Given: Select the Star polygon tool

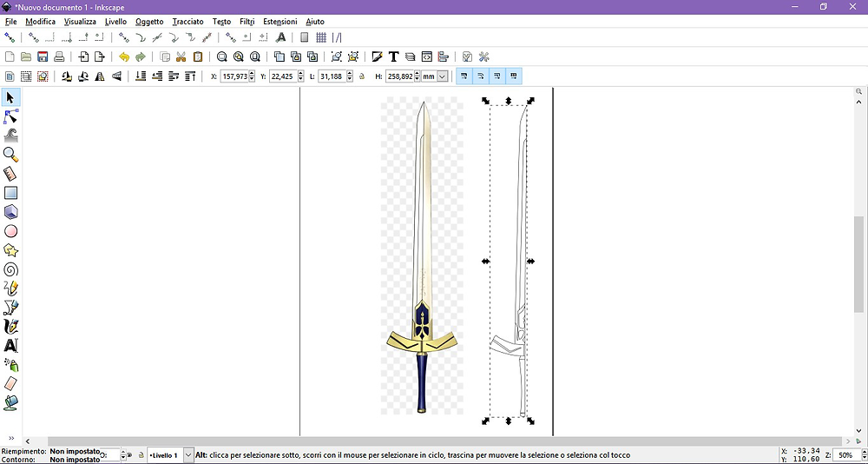Looking at the screenshot, I should click(x=10, y=250).
